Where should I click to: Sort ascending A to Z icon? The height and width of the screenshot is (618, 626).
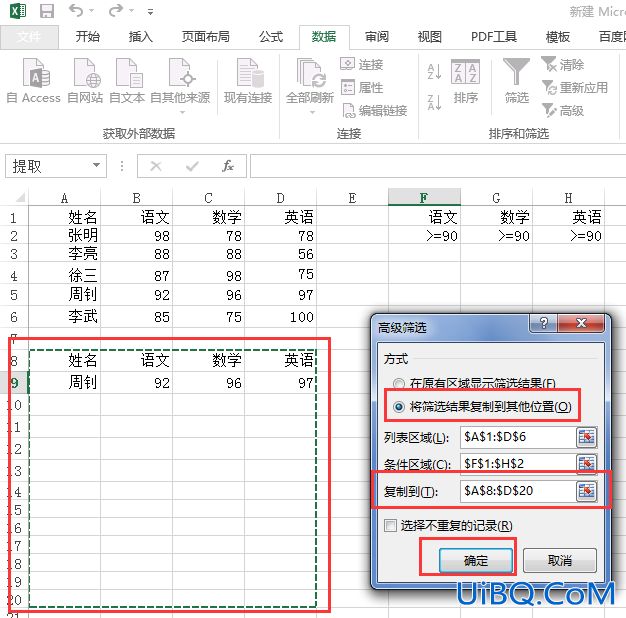[434, 72]
